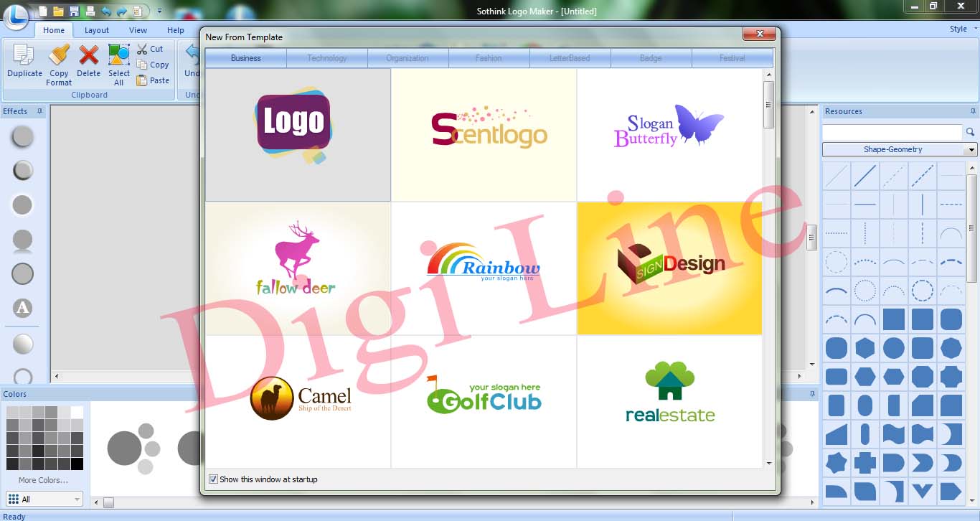The image size is (980, 521).
Task: Click the Cut scissors icon
Action: 142,49
